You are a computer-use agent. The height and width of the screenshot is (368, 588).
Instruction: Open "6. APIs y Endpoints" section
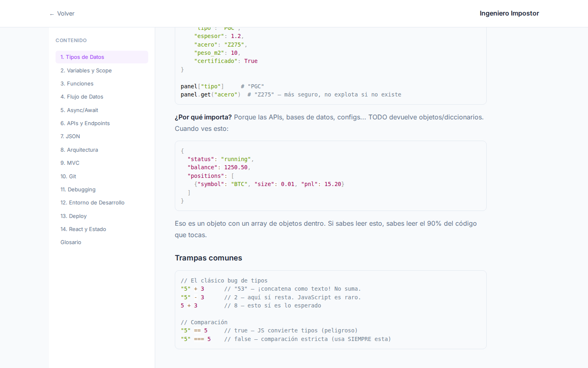(x=85, y=123)
